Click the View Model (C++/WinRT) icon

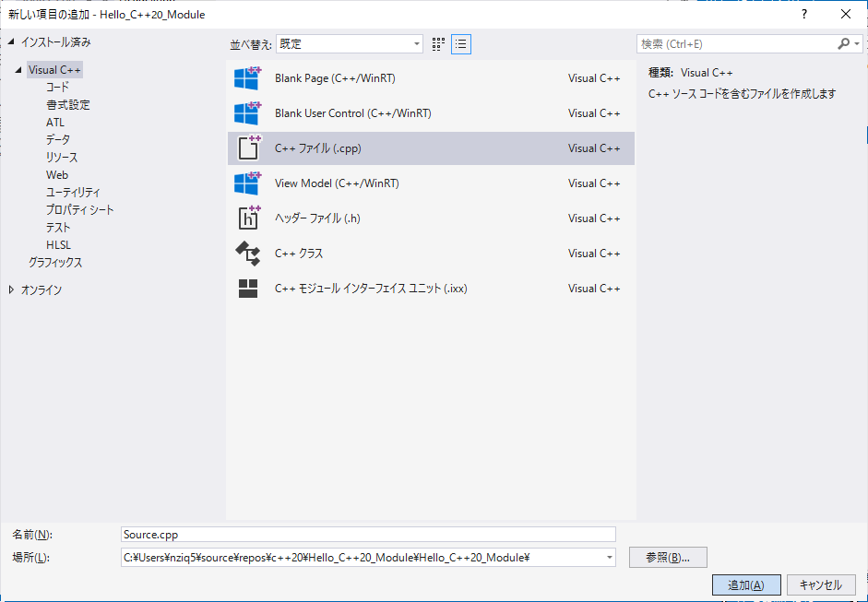[x=247, y=183]
